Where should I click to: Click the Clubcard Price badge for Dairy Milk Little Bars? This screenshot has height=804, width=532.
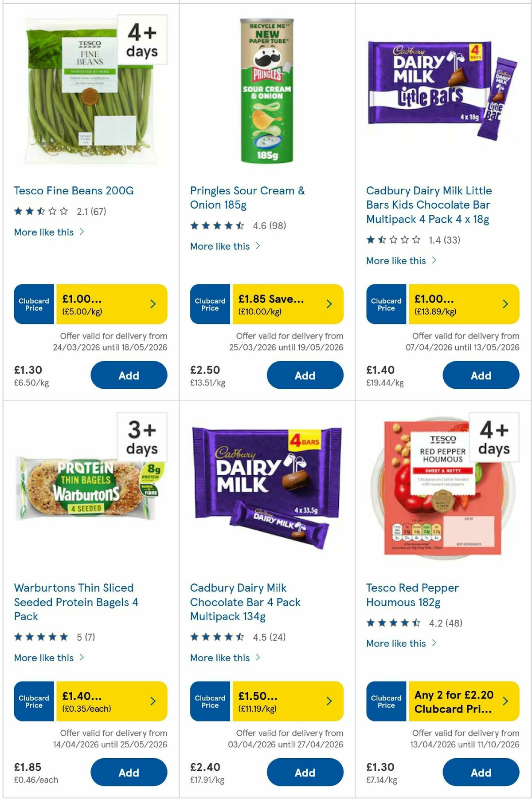coord(386,304)
